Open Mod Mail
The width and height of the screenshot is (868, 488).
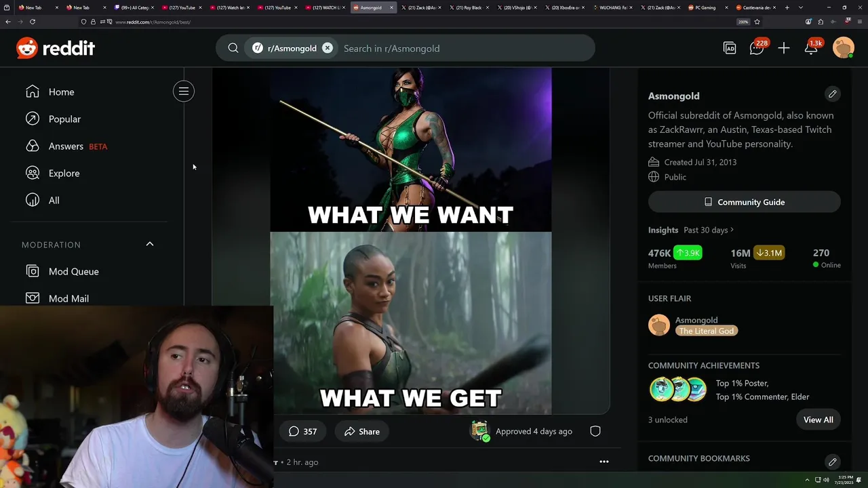(x=68, y=298)
